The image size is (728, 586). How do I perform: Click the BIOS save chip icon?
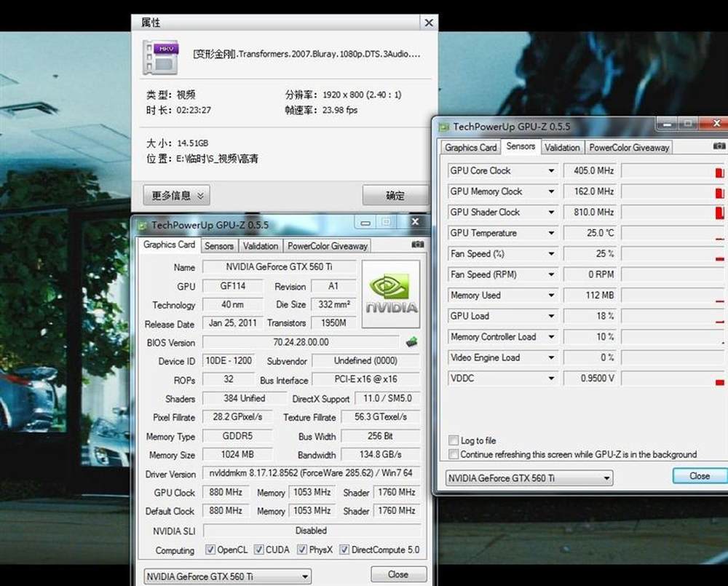pos(411,342)
